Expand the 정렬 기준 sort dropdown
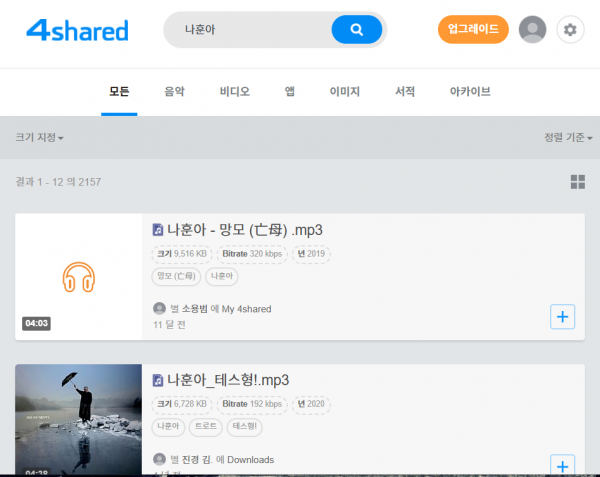Screen dimensions: 600x477 [x=568, y=137]
